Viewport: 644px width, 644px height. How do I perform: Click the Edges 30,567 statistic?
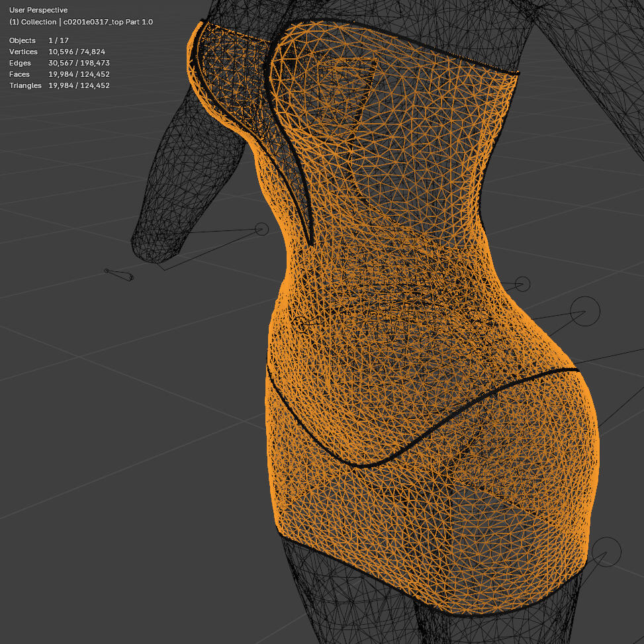(50, 63)
